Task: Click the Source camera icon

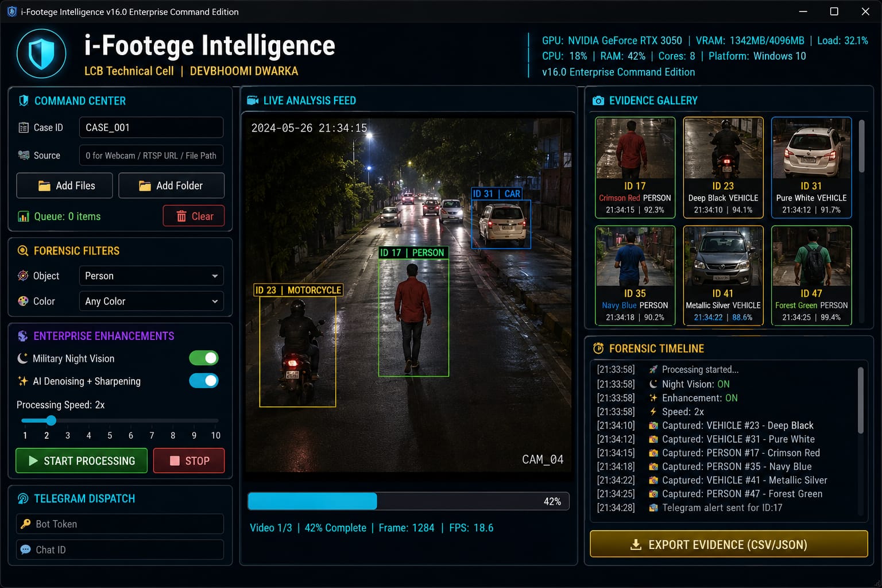Action: click(24, 155)
